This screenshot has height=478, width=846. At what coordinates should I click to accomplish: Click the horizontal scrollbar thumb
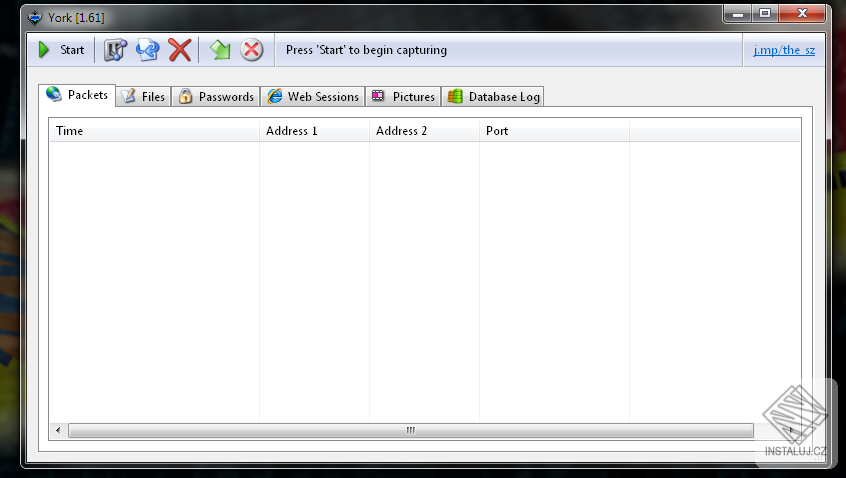click(411, 431)
